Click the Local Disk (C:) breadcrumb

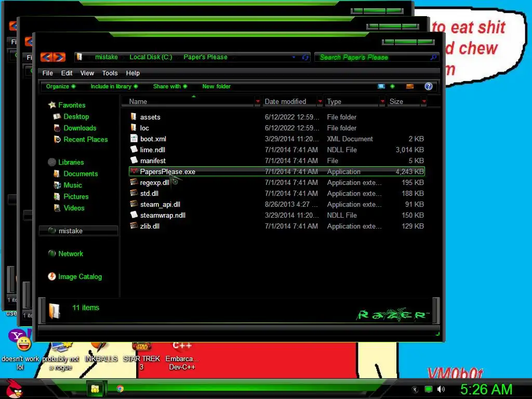pyautogui.click(x=151, y=57)
